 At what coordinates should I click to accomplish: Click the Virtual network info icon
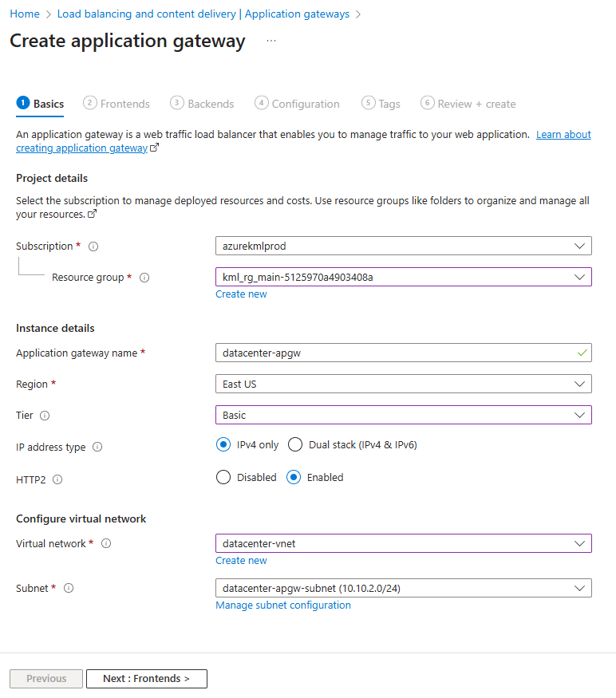(106, 544)
